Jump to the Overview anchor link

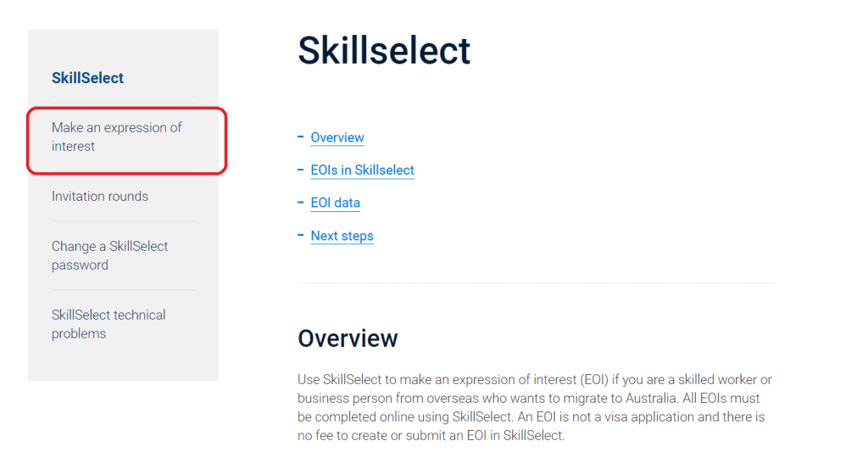pyautogui.click(x=337, y=137)
